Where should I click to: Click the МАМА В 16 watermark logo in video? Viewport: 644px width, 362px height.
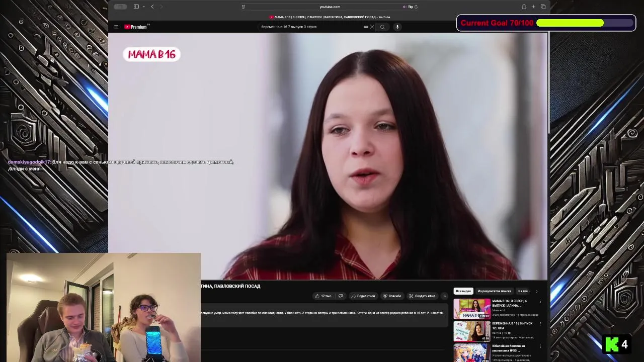coord(151,54)
